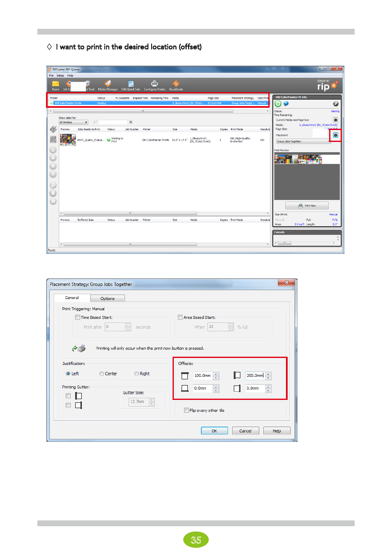Start the Recalibrate tool
This screenshot has height=555, width=392.
coord(176,86)
